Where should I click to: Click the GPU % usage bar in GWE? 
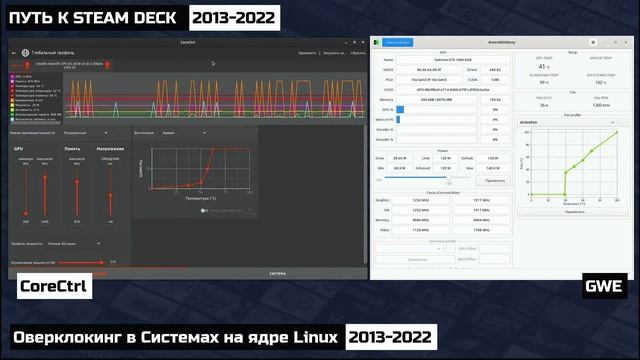click(x=436, y=109)
